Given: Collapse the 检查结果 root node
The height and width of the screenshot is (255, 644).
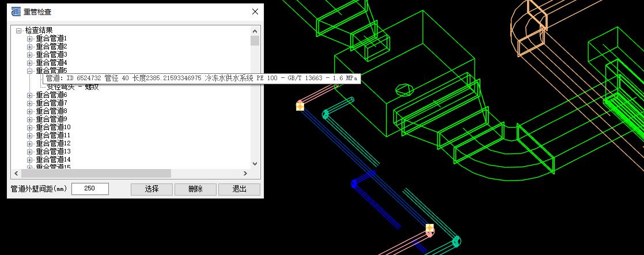Looking at the screenshot, I should pyautogui.click(x=19, y=30).
